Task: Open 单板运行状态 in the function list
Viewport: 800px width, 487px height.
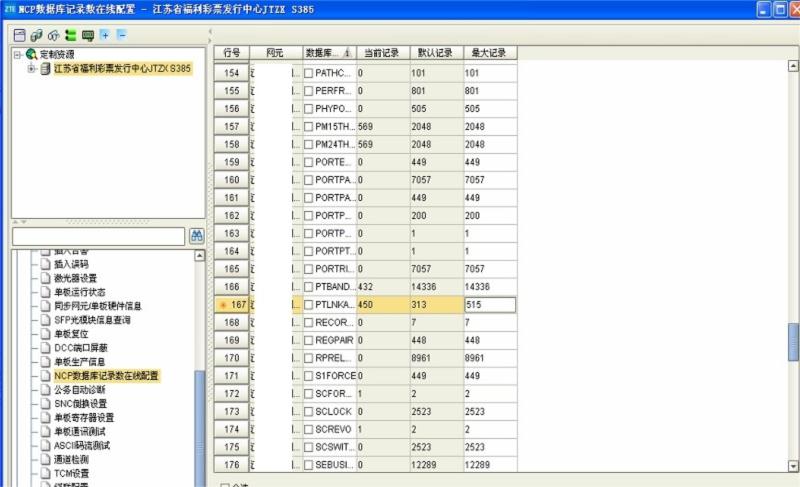Action: pos(82,292)
